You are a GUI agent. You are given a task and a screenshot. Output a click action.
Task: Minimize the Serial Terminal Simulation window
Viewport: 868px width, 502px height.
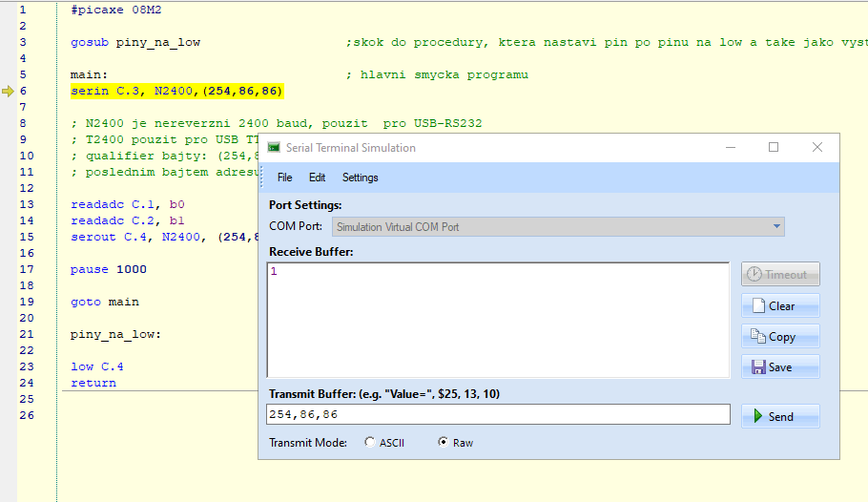click(x=731, y=147)
